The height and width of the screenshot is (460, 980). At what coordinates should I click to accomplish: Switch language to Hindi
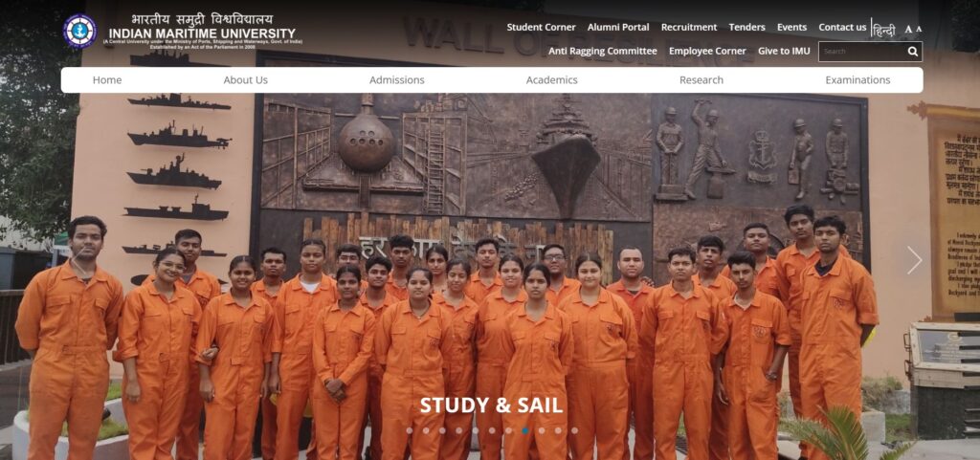pyautogui.click(x=883, y=29)
